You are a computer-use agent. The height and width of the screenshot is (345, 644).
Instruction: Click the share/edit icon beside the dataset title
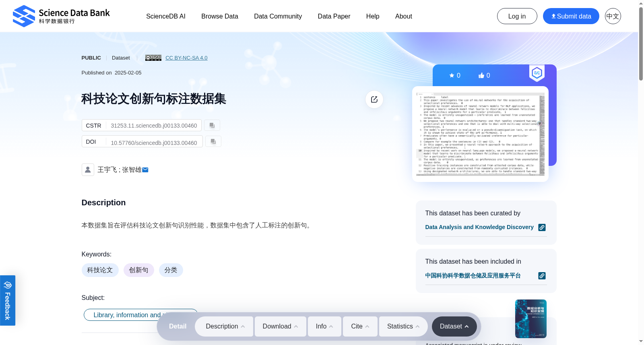tap(374, 99)
